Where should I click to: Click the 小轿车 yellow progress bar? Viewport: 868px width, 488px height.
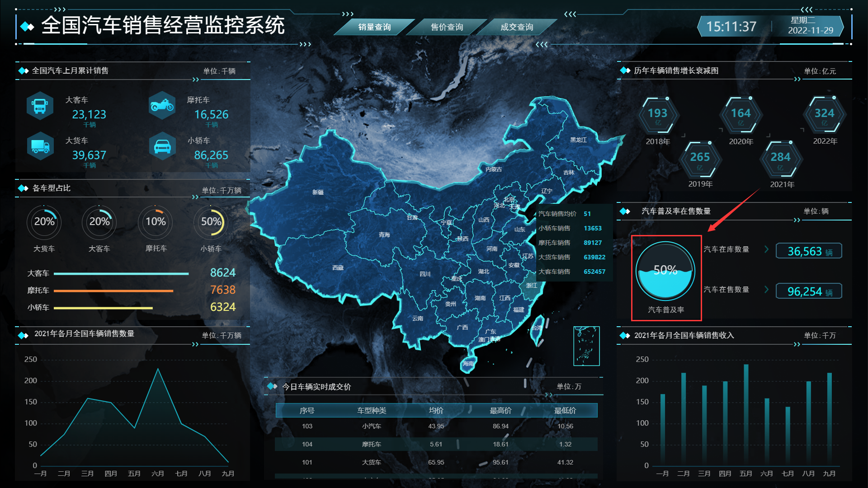coord(103,308)
